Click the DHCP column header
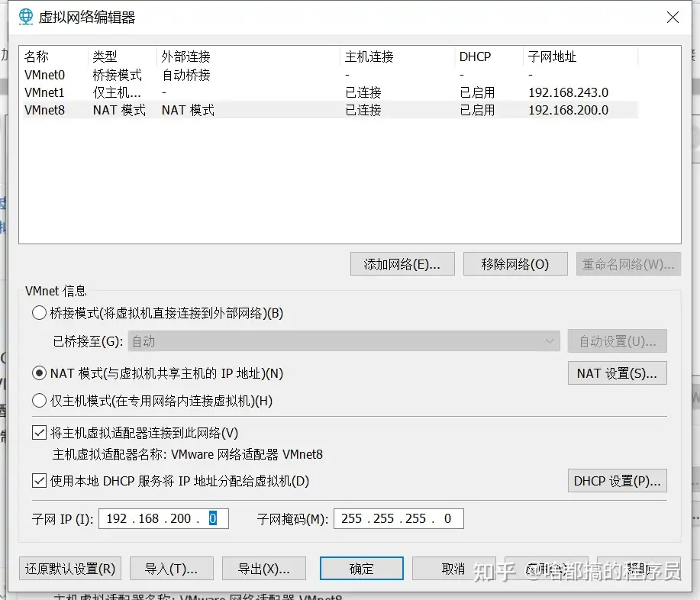The image size is (700, 600). click(489, 56)
